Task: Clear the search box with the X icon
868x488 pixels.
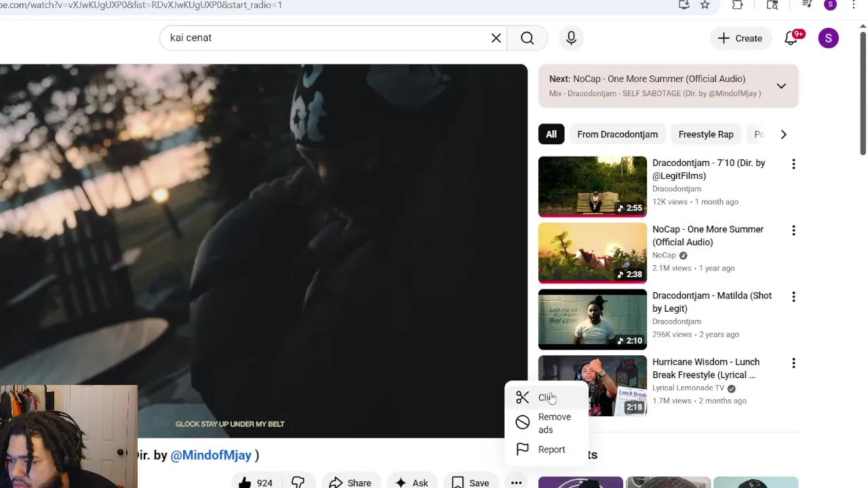Action: (x=496, y=38)
